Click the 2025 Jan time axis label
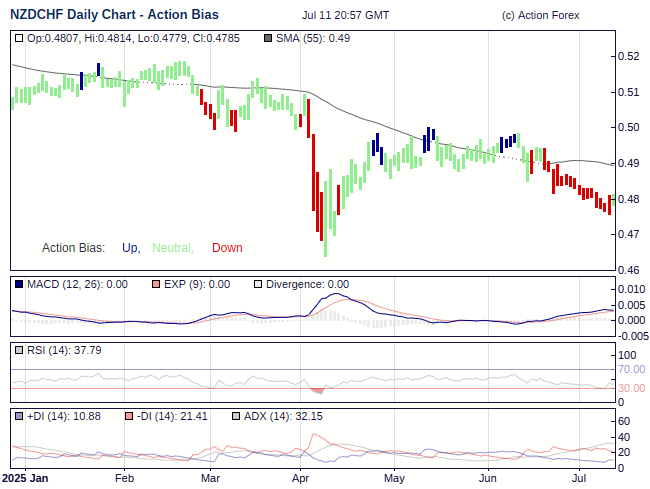Viewport: 650px width, 489px height. point(25,479)
